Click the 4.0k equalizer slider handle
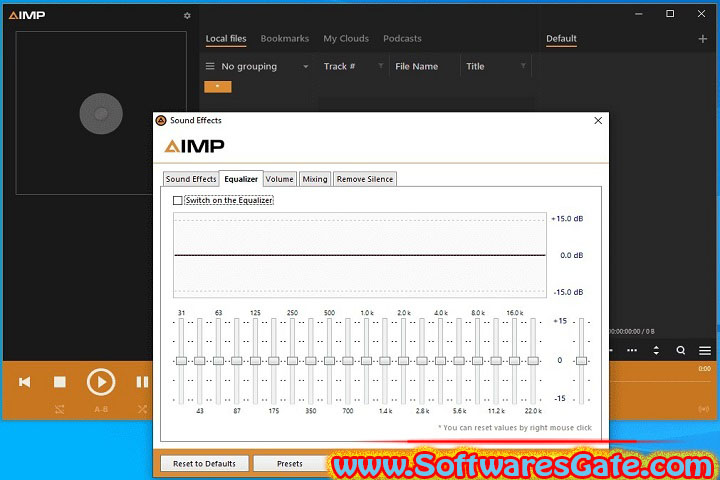Screen dimensions: 720x480 click(440, 361)
